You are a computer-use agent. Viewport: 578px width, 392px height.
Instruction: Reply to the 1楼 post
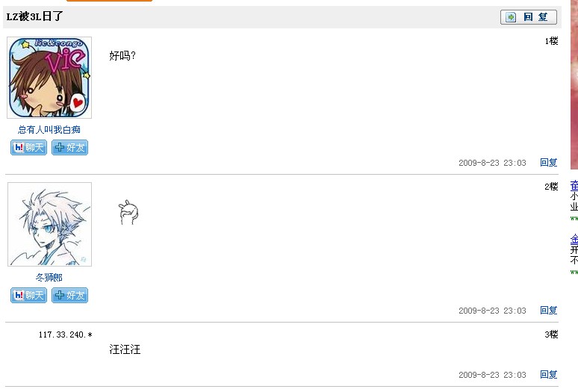coord(549,163)
